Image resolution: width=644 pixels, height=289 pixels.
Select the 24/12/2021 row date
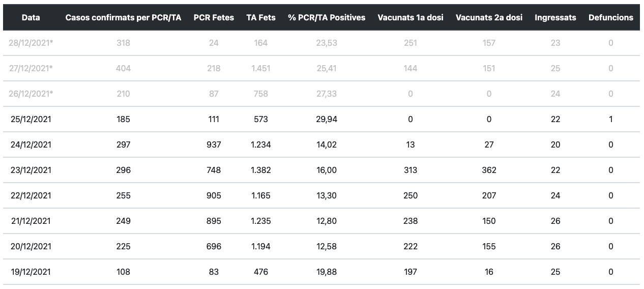[x=31, y=144]
